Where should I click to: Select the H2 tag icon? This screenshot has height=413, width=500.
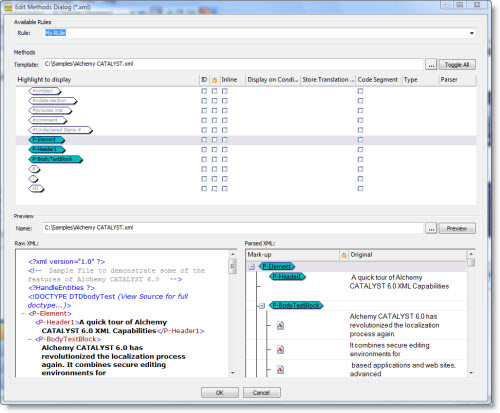(x=36, y=188)
